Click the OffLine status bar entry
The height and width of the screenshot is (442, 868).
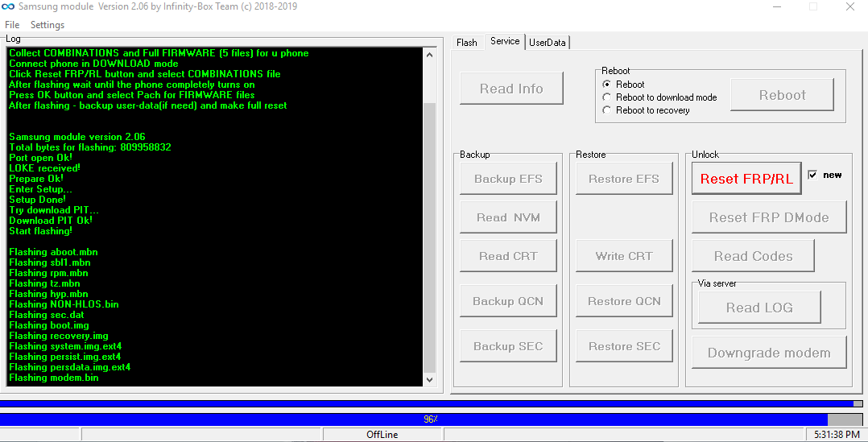point(382,435)
